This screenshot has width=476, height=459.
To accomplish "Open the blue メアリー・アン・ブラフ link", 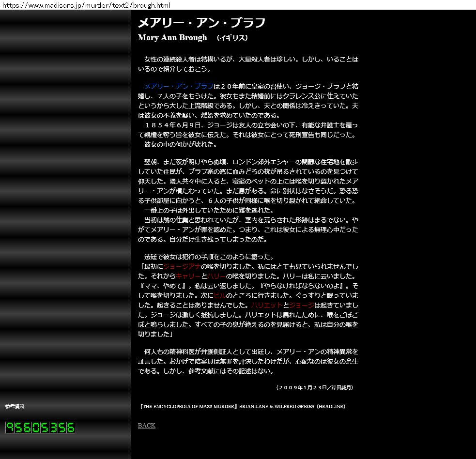I will (179, 86).
